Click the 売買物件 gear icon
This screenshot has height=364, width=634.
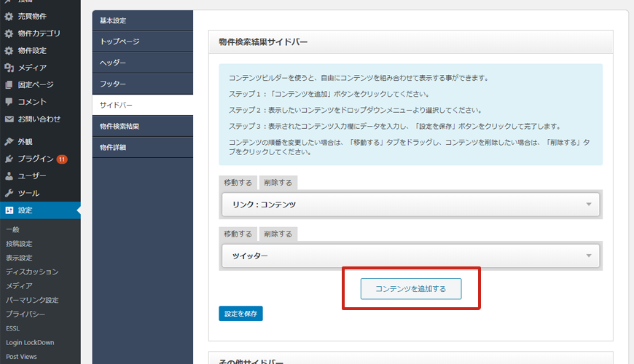(9, 16)
